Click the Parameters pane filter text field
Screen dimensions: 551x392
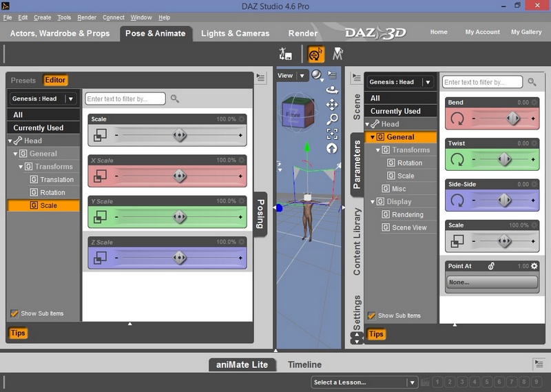pos(482,82)
